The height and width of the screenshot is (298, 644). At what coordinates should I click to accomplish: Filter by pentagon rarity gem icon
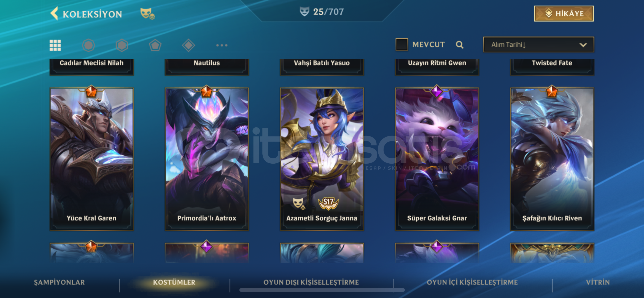click(x=155, y=45)
